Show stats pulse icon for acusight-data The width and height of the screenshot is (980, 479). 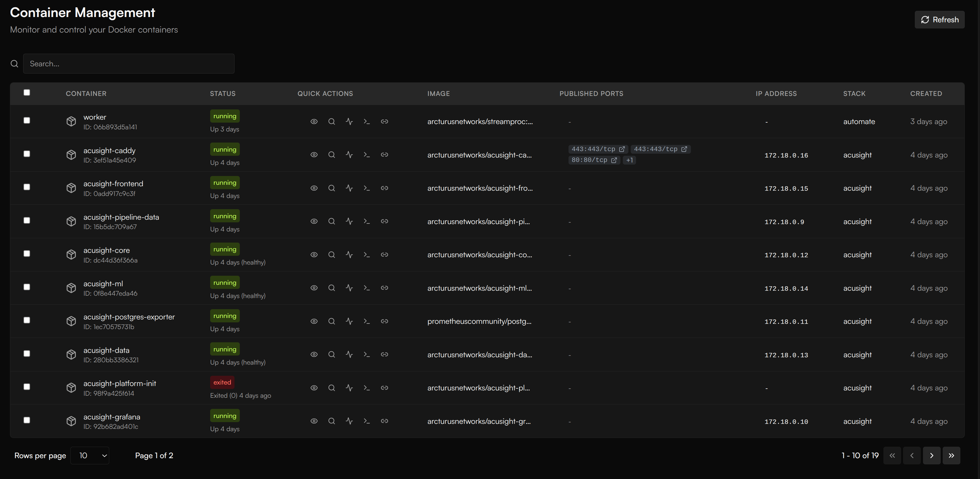[x=349, y=354]
